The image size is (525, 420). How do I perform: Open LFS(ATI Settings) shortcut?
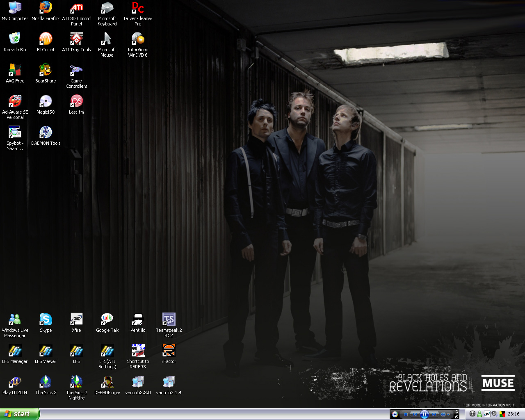point(107,356)
